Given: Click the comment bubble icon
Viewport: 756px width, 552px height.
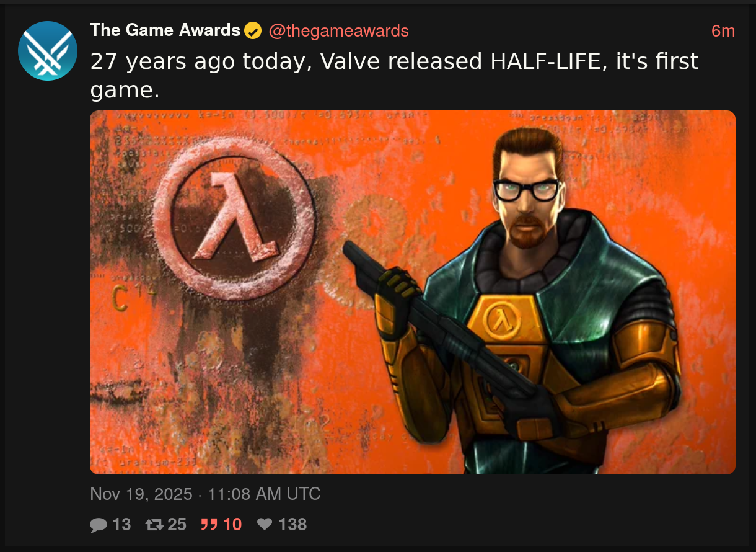Looking at the screenshot, I should (99, 525).
